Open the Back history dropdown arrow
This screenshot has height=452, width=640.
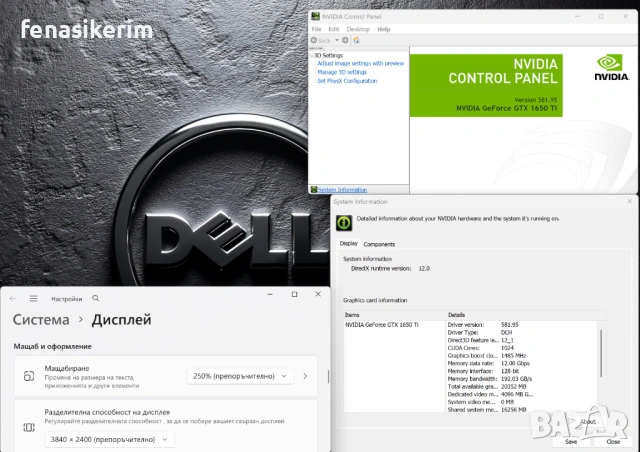[337, 39]
